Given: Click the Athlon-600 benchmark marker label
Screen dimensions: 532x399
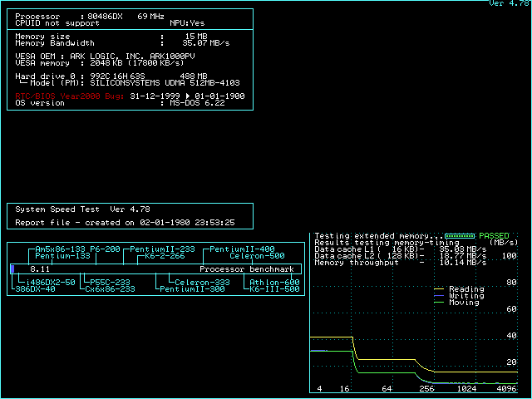Looking at the screenshot, I should (274, 283).
